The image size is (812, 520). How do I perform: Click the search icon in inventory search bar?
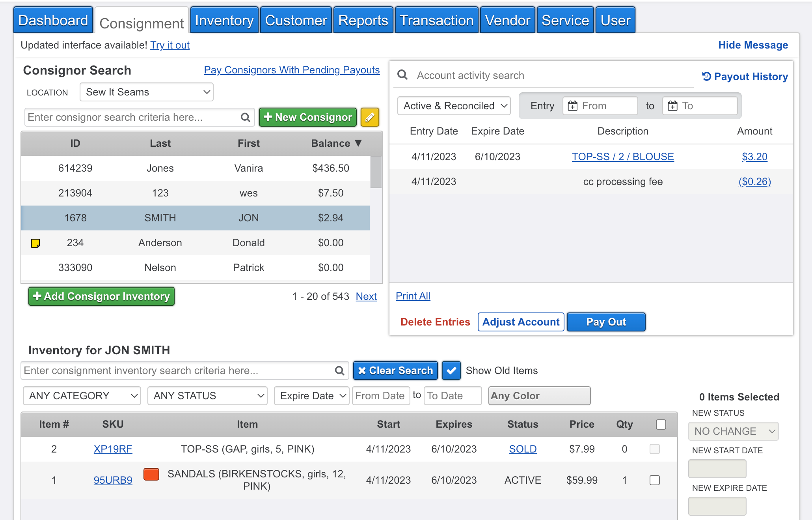coord(339,370)
